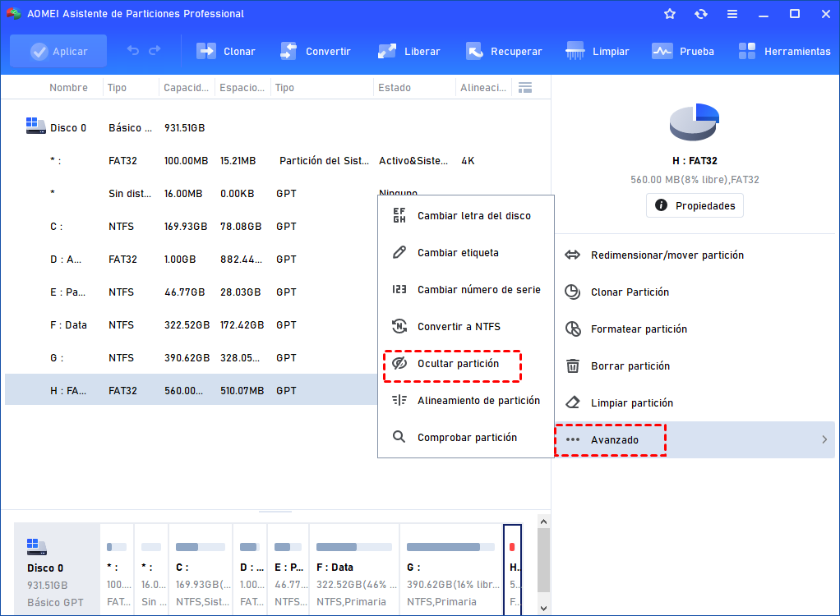Select the E: partition row
The image size is (840, 616).
tap(191, 292)
